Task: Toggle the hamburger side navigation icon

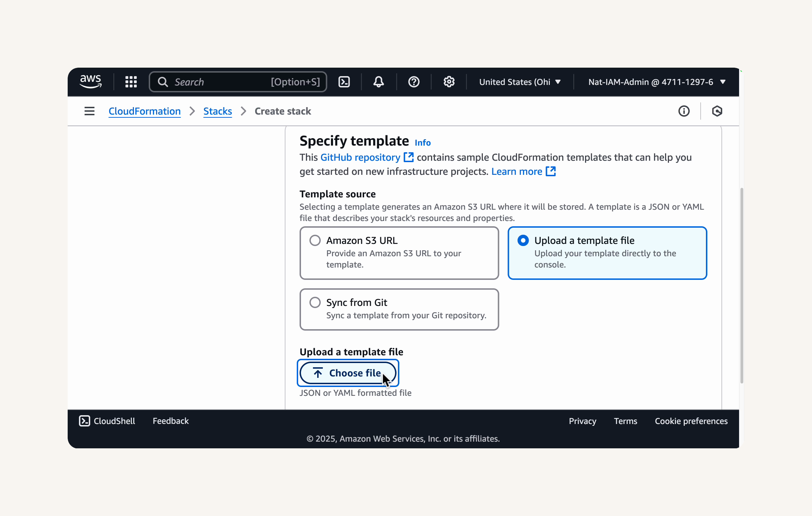Action: 90,111
